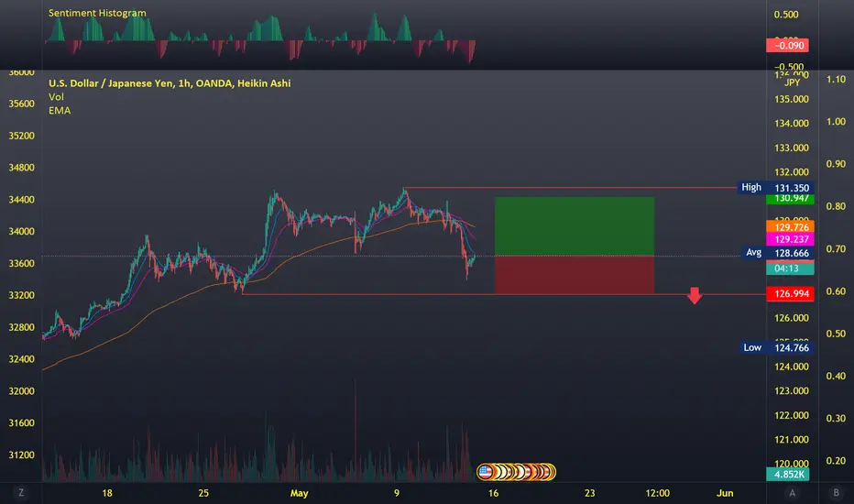Click the Low 124.766 price label

(x=777, y=347)
